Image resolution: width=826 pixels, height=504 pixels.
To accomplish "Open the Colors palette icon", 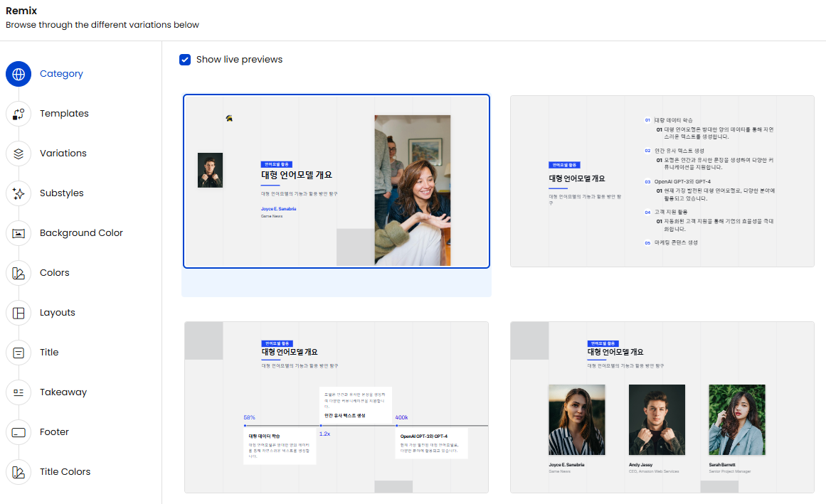I will coord(18,273).
